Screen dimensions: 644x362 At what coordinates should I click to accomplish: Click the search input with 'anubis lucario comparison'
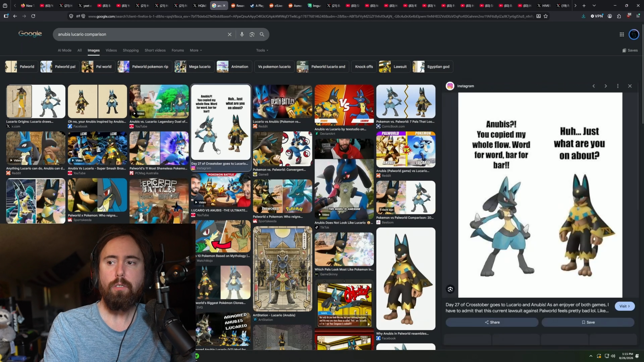tap(141, 34)
